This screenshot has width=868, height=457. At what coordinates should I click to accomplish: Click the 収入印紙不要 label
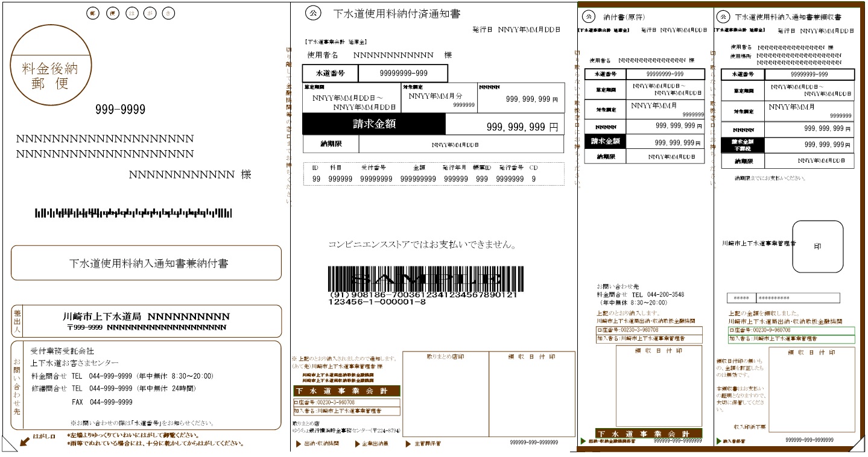tap(750, 427)
